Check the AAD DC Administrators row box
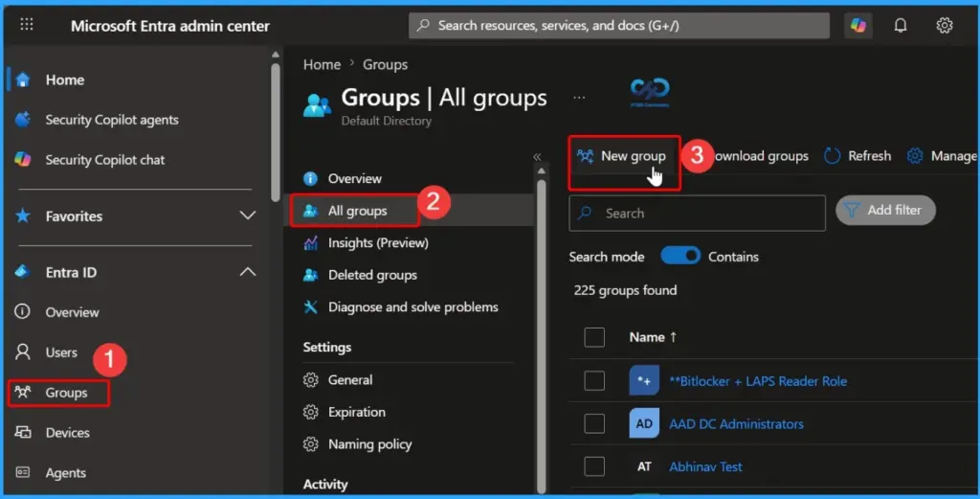Image resolution: width=980 pixels, height=499 pixels. [594, 423]
